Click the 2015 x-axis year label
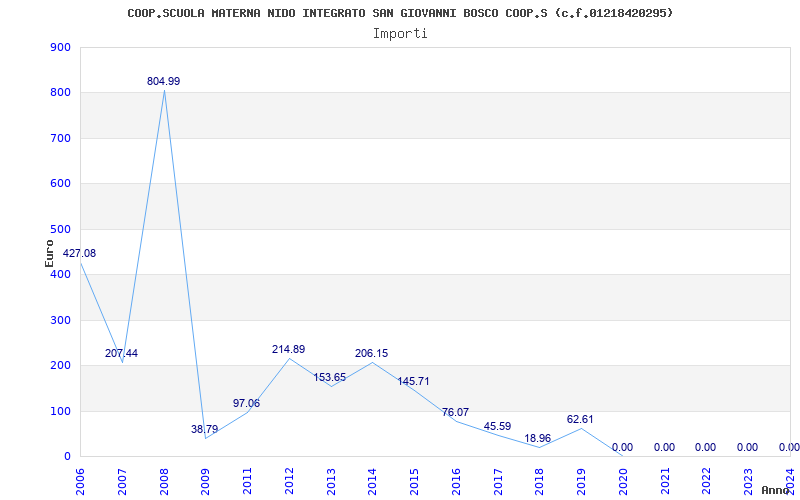Screen dimensions: 800x500 click(x=414, y=481)
